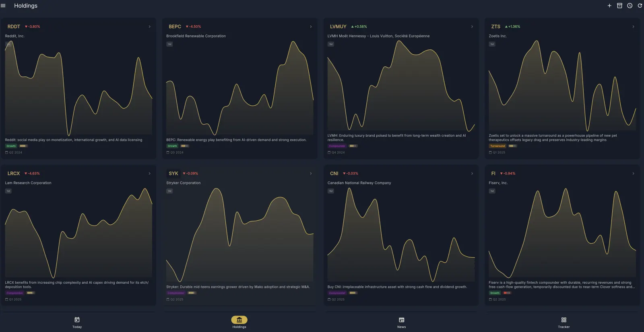Click the +1.36% change on ZTS
The height and width of the screenshot is (332, 644).
(512, 27)
